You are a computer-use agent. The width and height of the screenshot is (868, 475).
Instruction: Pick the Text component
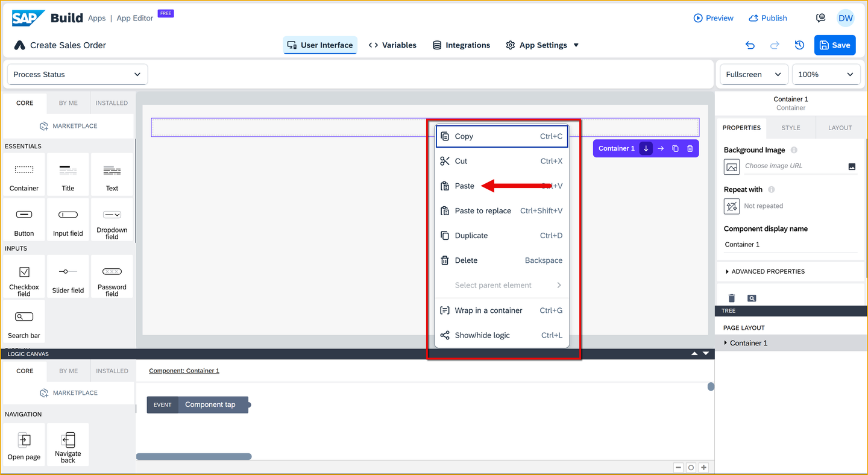tap(112, 174)
